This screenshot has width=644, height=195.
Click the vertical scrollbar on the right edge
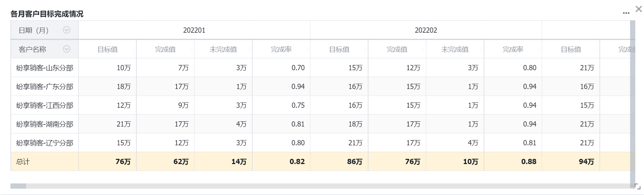(x=633, y=104)
